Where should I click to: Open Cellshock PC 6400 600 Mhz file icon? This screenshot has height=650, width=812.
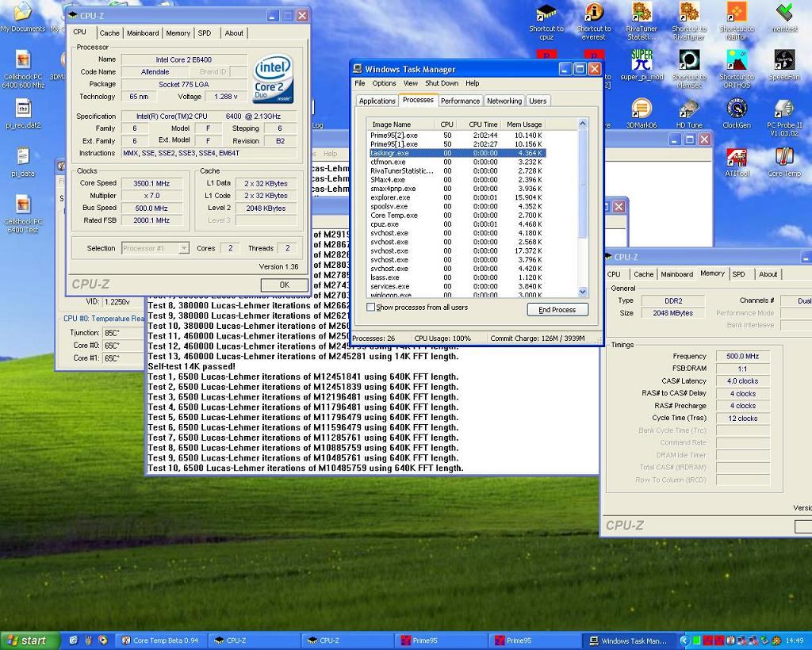click(x=23, y=69)
